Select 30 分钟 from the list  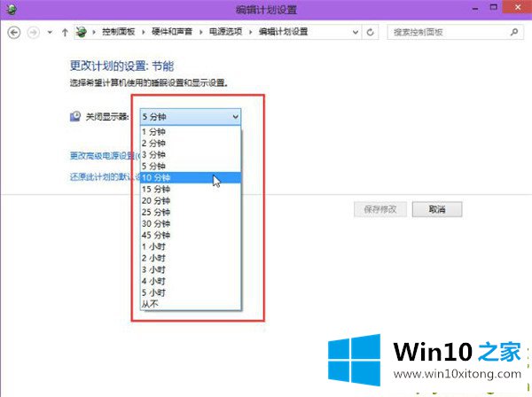[191, 224]
